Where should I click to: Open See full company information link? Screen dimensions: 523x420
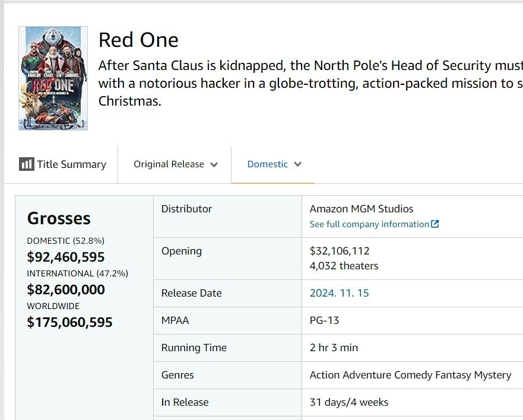pyautogui.click(x=369, y=224)
